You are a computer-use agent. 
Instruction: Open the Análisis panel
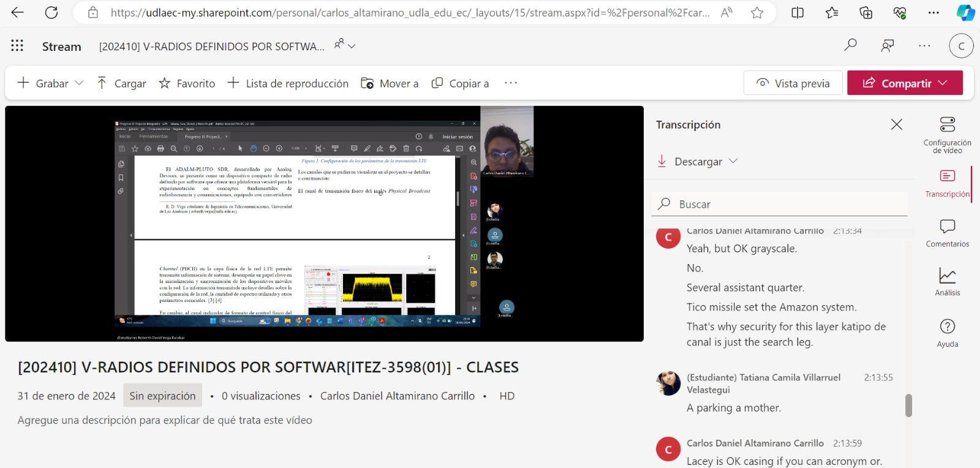click(947, 282)
